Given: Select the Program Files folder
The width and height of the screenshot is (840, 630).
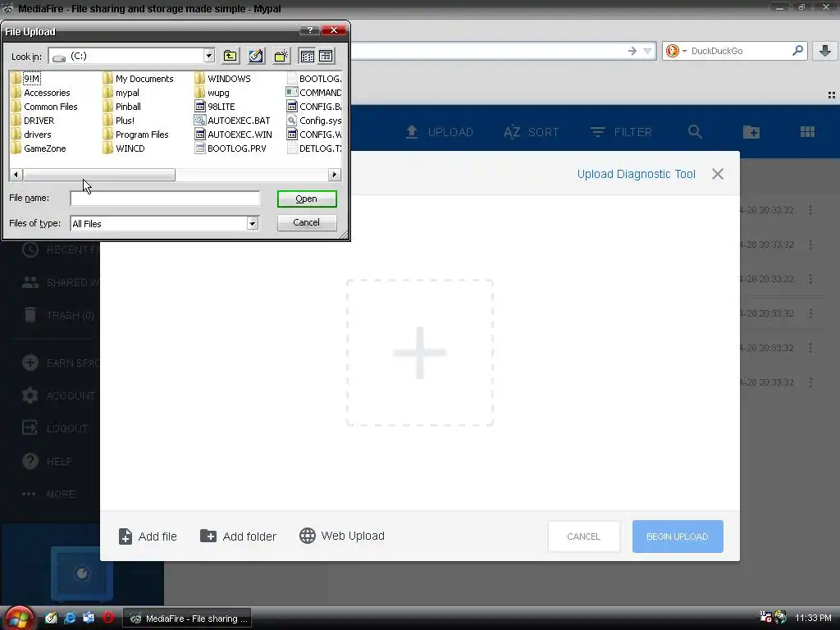Looking at the screenshot, I should click(x=136, y=135).
